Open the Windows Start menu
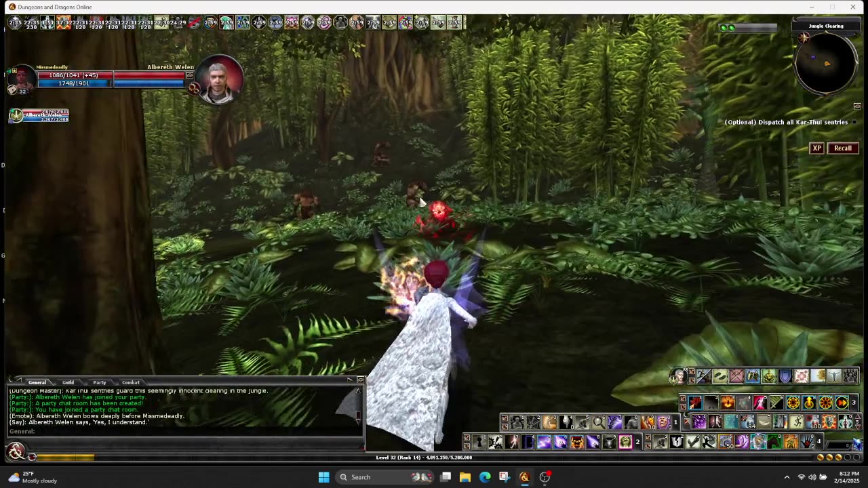The image size is (868, 488). tap(323, 477)
